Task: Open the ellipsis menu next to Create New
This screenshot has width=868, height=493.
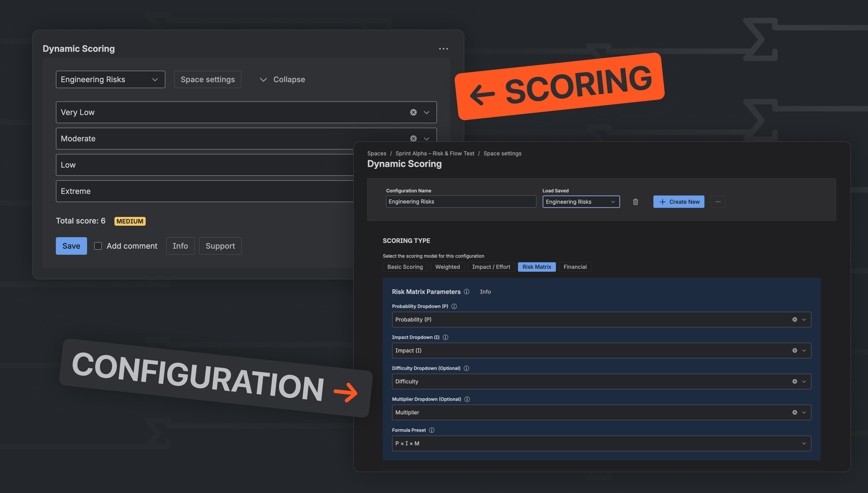Action: coord(718,202)
